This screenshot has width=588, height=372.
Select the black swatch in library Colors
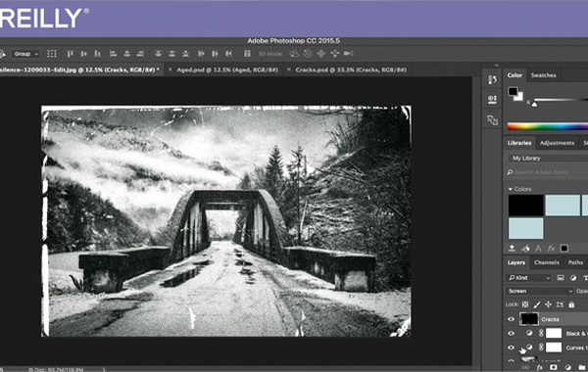click(525, 206)
